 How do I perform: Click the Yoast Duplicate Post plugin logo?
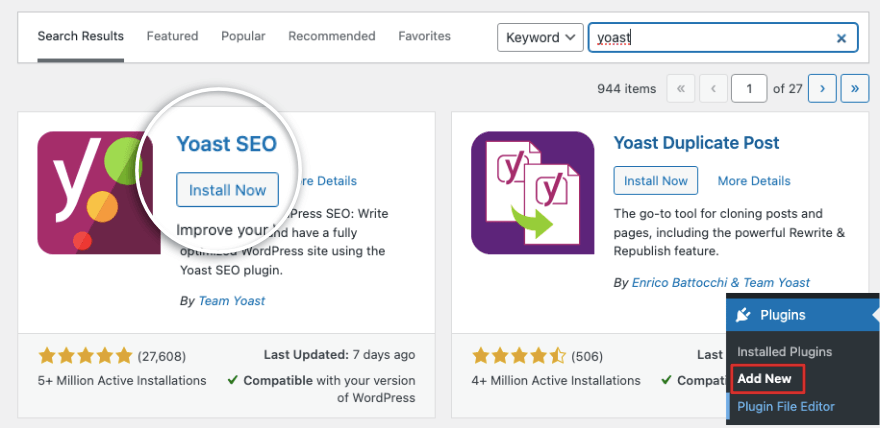(533, 192)
